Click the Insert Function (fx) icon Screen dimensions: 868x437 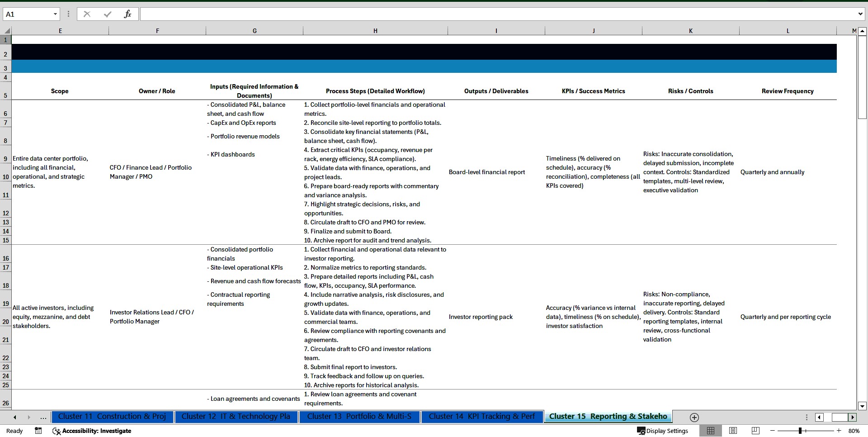(128, 14)
